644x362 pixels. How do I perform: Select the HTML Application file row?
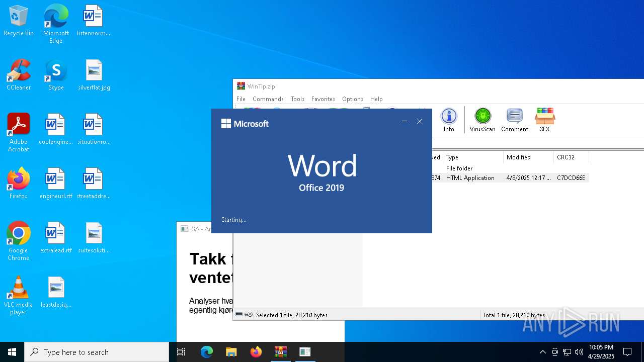click(x=511, y=178)
